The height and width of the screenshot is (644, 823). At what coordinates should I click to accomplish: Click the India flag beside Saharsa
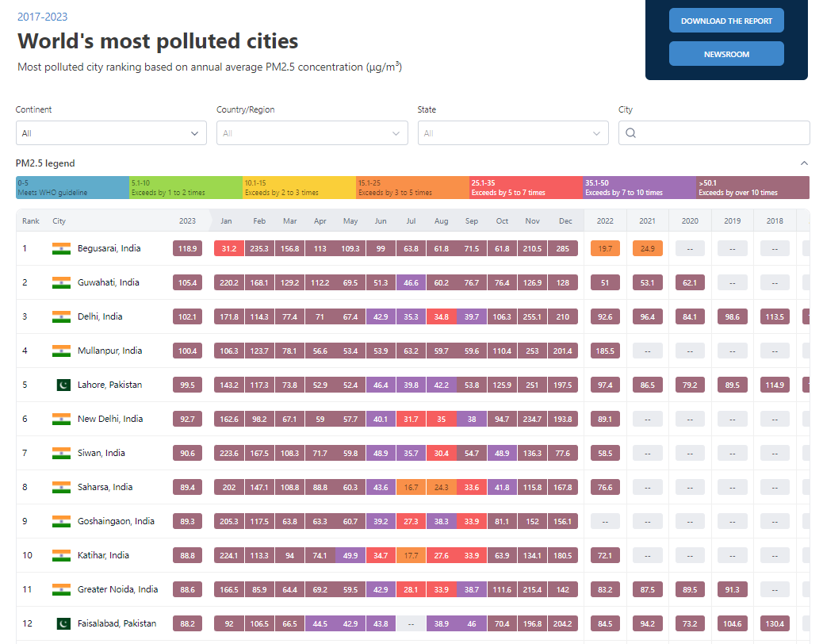61,488
